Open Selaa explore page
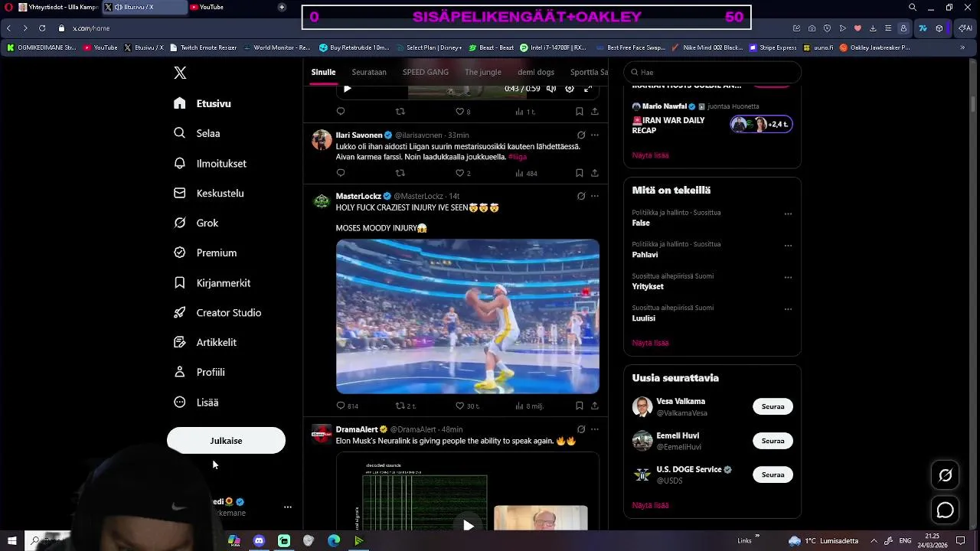The width and height of the screenshot is (980, 551). (x=198, y=133)
